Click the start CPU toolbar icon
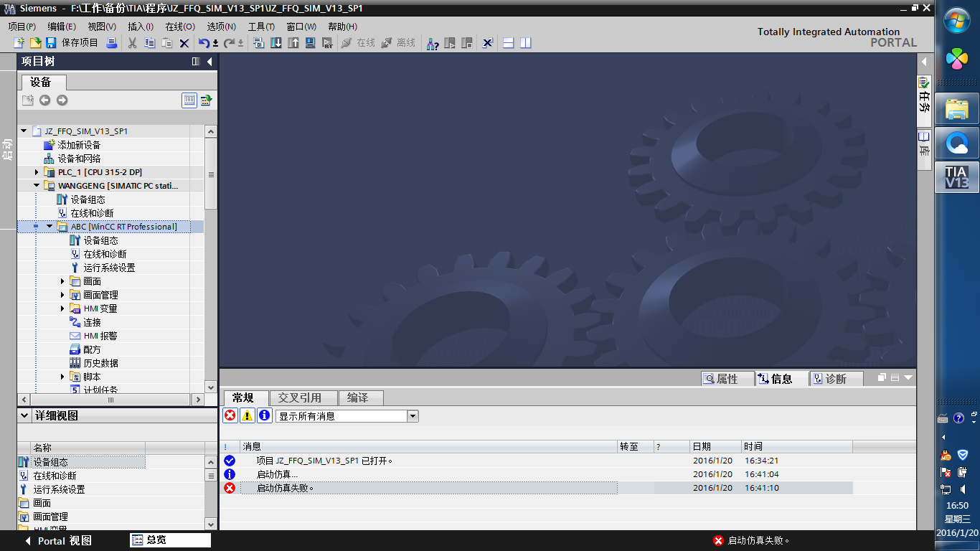 pos(450,43)
